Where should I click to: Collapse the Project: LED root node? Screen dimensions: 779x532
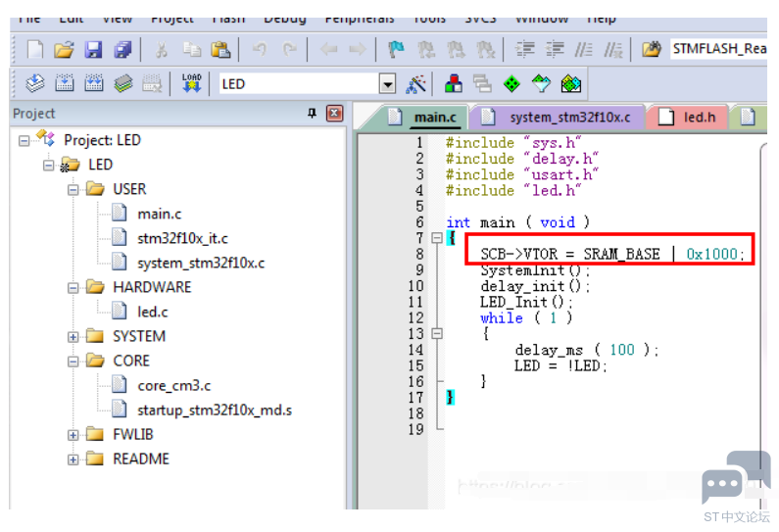(x=24, y=141)
